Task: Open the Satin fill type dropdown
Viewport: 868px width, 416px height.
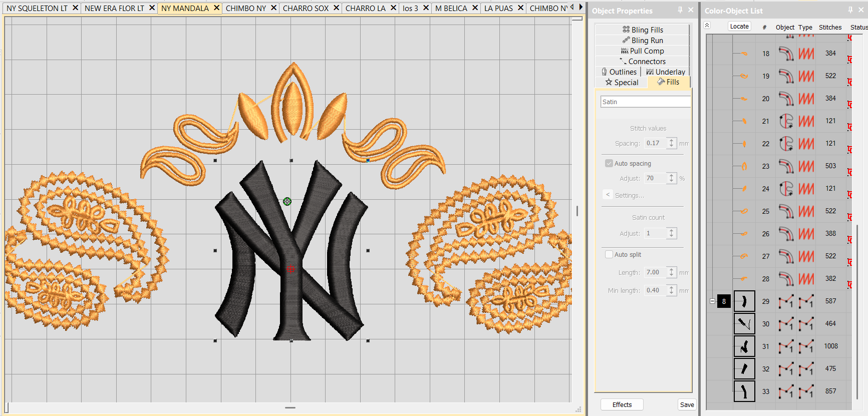Action: click(645, 102)
